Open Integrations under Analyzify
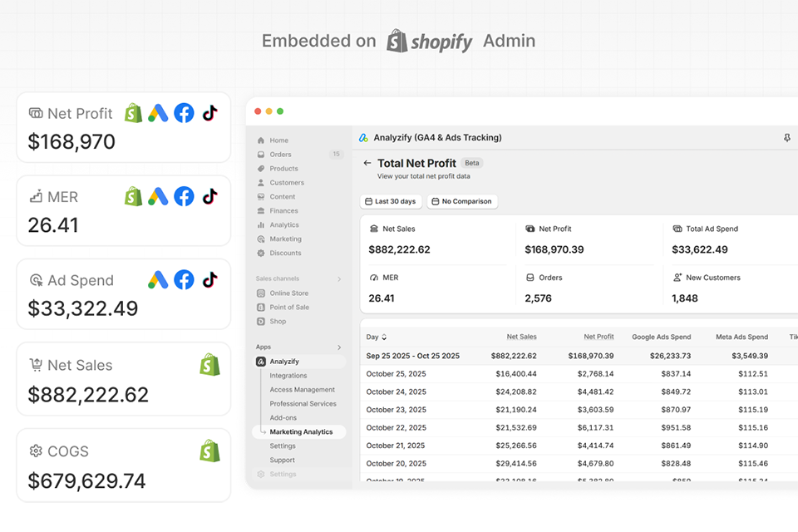The height and width of the screenshot is (532, 798). click(288, 376)
